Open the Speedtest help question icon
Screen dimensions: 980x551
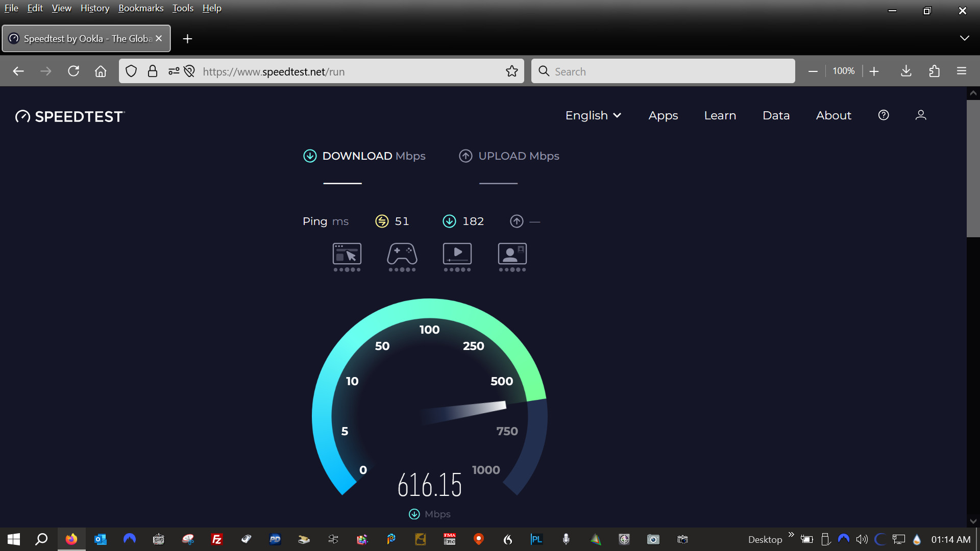coord(884,115)
